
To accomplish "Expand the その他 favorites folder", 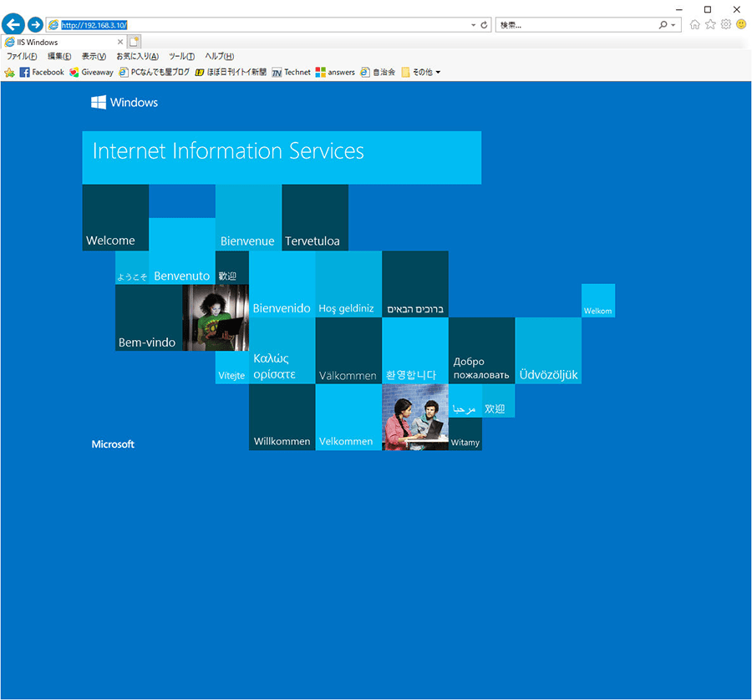I will click(420, 73).
